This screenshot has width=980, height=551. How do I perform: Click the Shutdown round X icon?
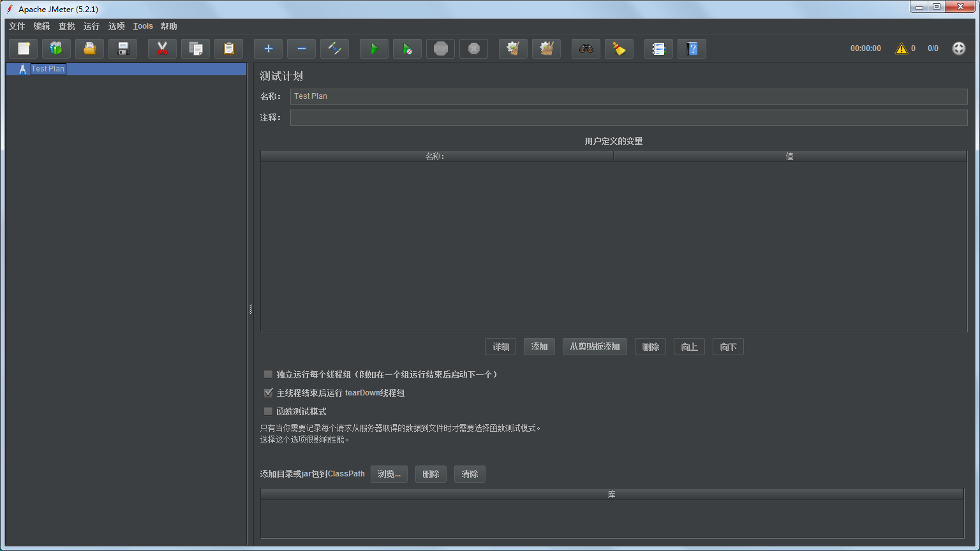click(x=474, y=48)
